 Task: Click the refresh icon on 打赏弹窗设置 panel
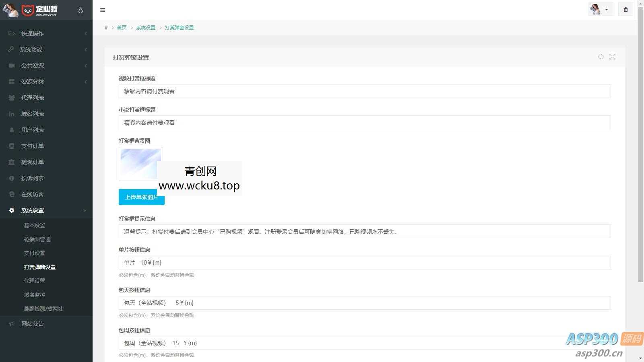601,57
